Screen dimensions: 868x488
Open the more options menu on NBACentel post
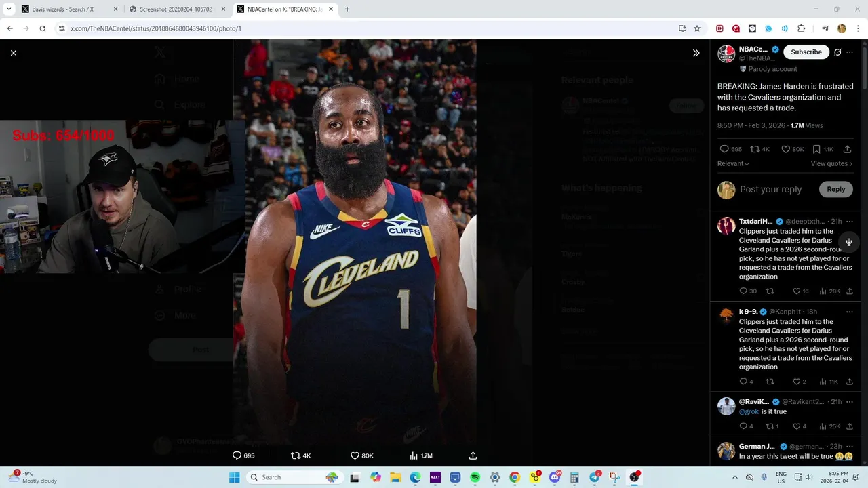click(850, 52)
